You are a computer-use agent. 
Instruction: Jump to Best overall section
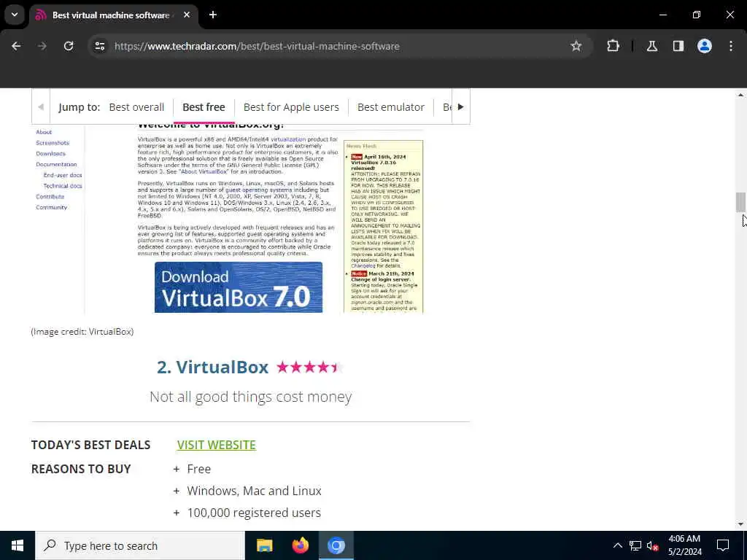coord(136,107)
